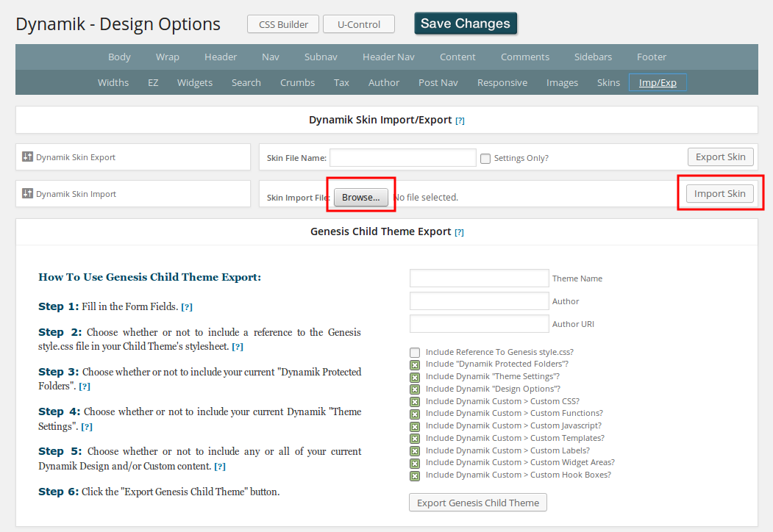The height and width of the screenshot is (532, 773).
Task: Open help tooltip beside Dynamik Skin Import/Export heading
Action: [460, 121]
